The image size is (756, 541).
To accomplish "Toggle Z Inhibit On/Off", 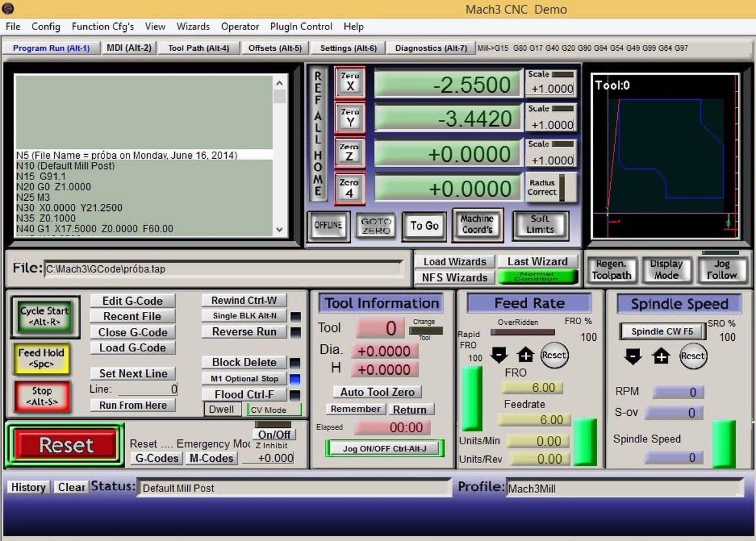I will point(276,434).
